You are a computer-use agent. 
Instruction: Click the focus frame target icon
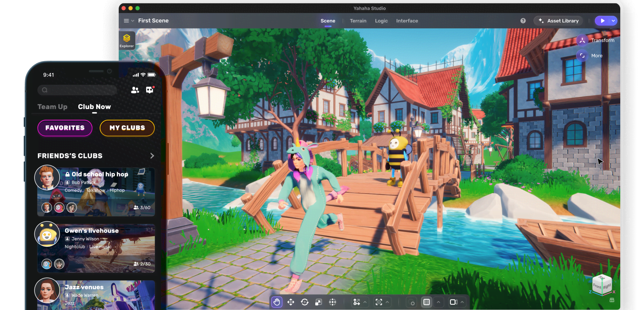pos(379,302)
